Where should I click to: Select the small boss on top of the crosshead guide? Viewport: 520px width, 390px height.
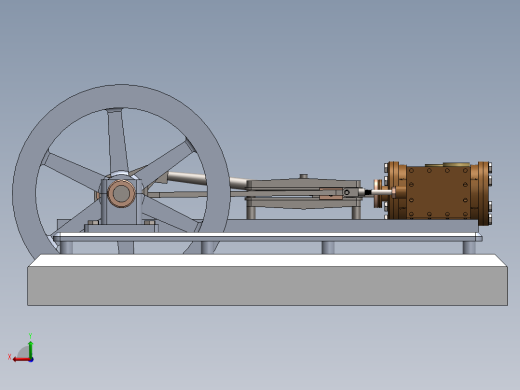tap(303, 176)
